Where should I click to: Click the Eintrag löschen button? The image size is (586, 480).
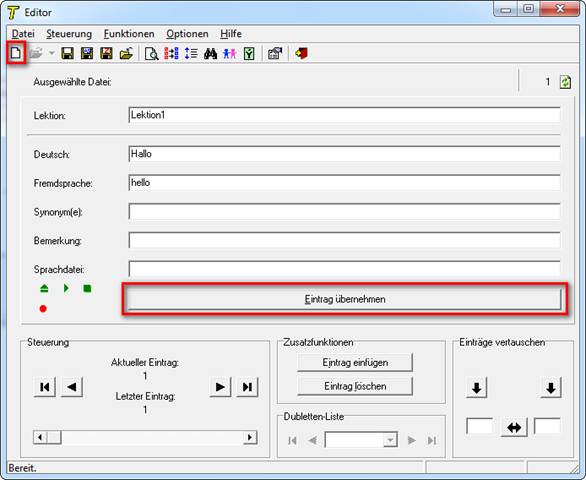click(x=355, y=386)
